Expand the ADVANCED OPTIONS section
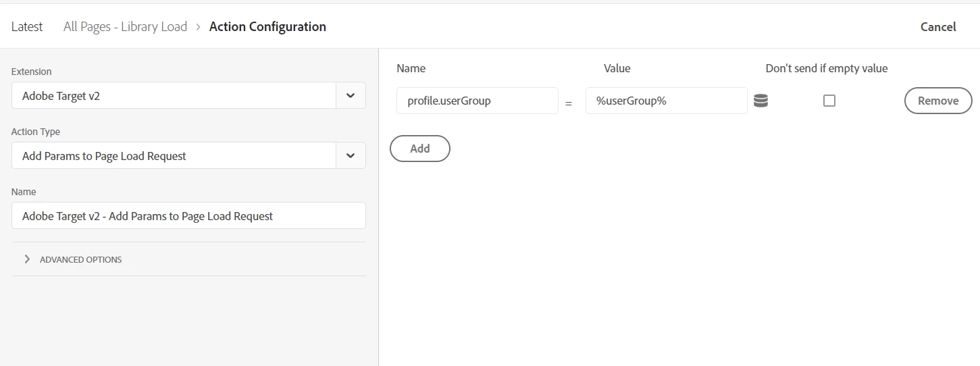Image resolution: width=980 pixels, height=366 pixels. point(81,259)
